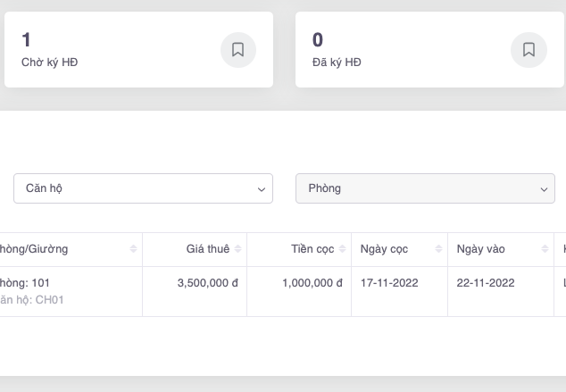Click the bookmark icon on Chờ ký HĐ card
Viewport: 566px width, 392px height.
pos(237,50)
